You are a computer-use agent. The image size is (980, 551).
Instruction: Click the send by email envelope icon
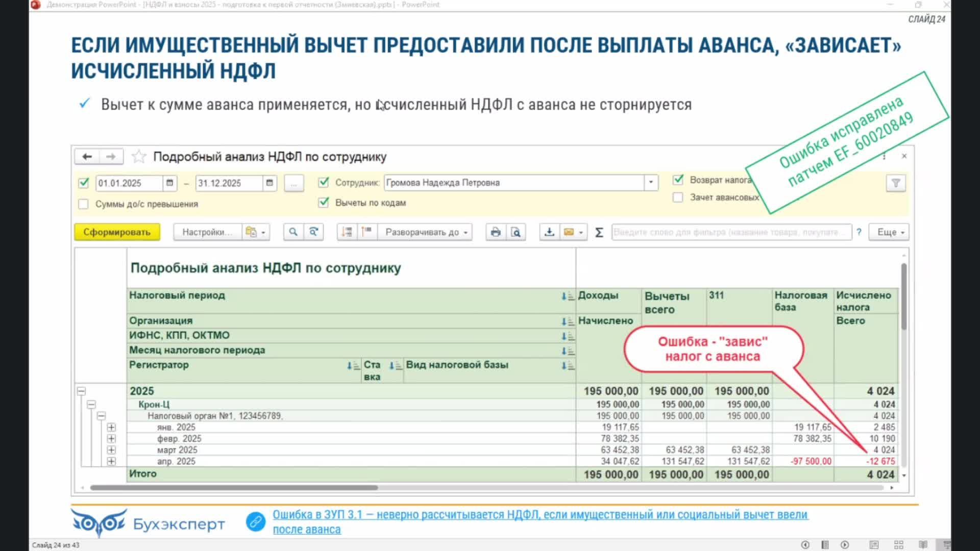(569, 232)
